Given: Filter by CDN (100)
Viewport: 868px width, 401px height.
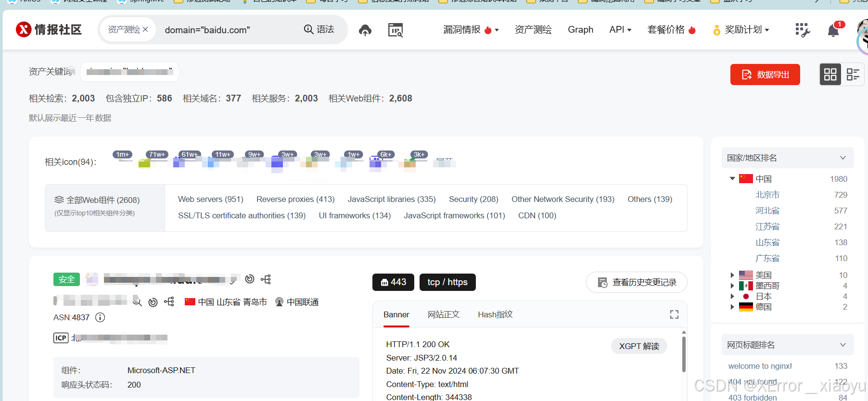Looking at the screenshot, I should click(x=537, y=215).
